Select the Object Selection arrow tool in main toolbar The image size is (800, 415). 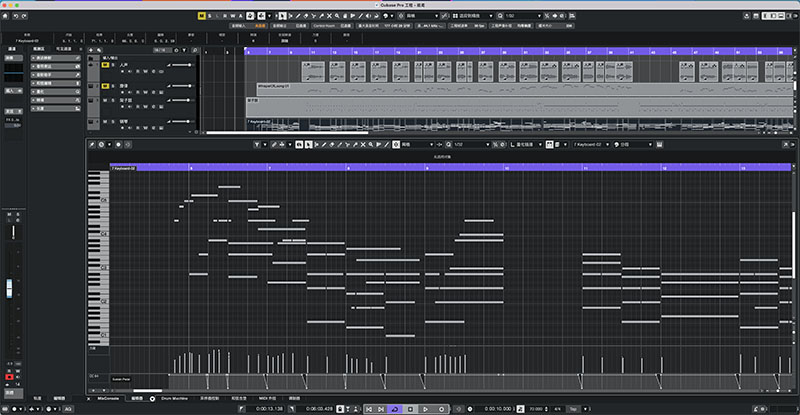[282, 16]
